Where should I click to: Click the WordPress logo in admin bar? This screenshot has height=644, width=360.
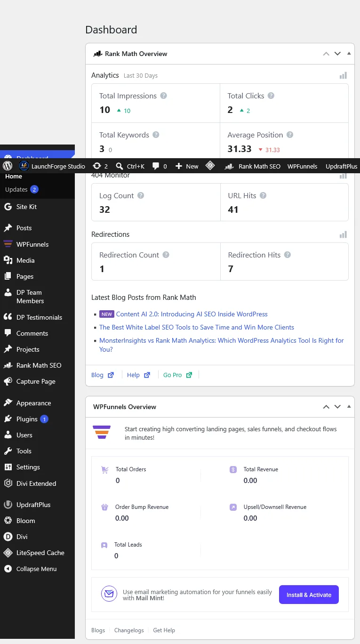coord(7,166)
